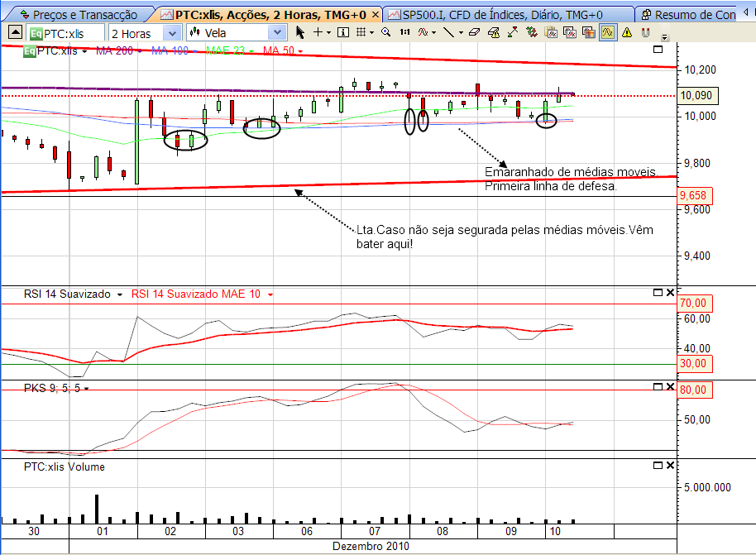Click the PKS 80,00 level label
This screenshot has width=756, height=555.
694,390
